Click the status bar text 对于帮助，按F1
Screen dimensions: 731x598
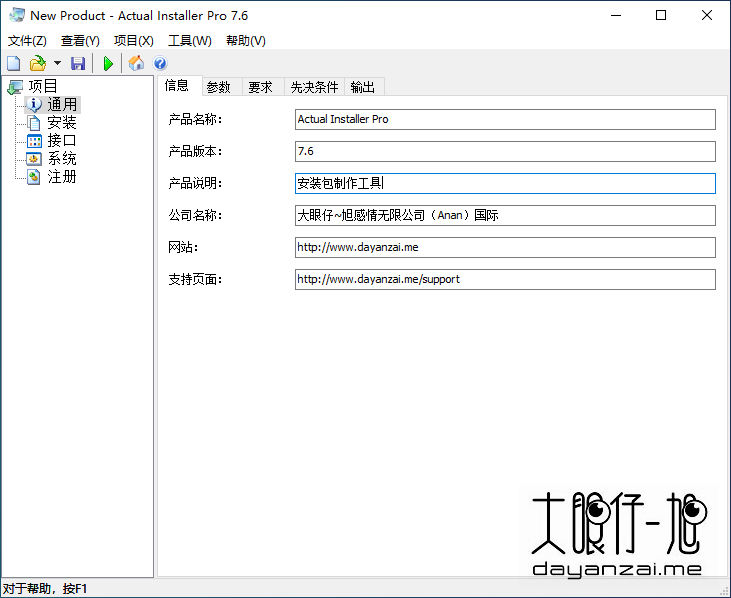(45, 589)
